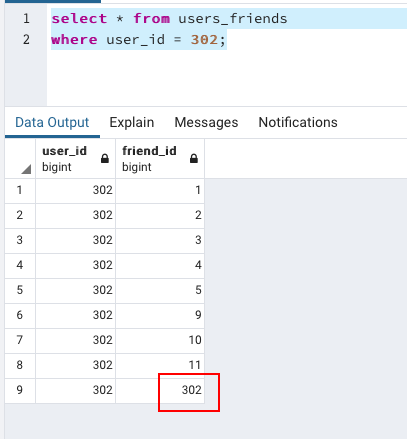Click friend_id cell with value 10
Screen dimensions: 407x439
(x=160, y=340)
